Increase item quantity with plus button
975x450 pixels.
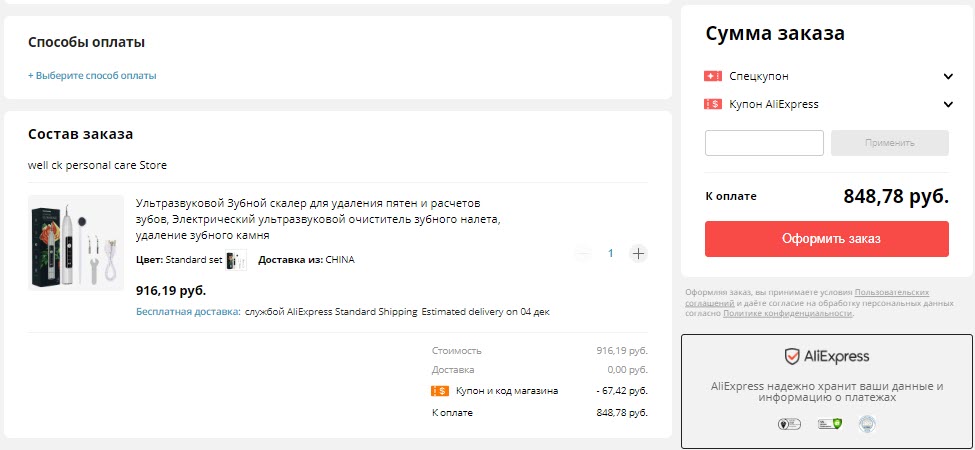pos(638,253)
